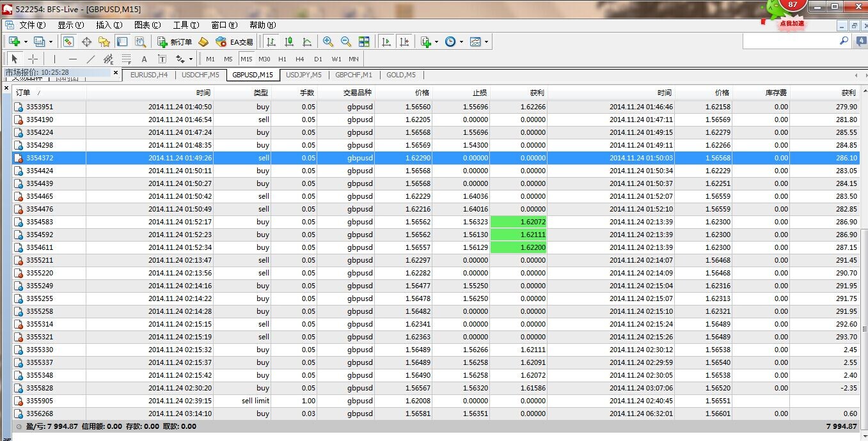Click the search input field
The width and height of the screenshot is (868, 441).
(x=790, y=41)
